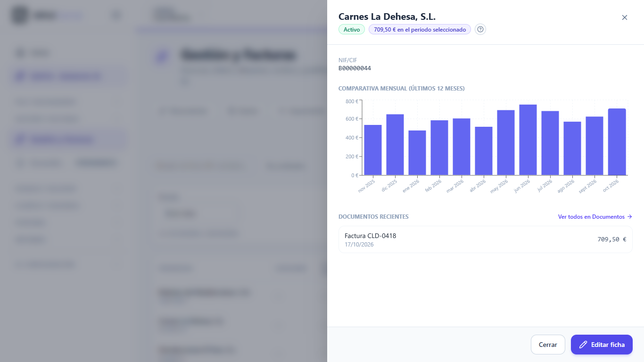Viewport: 644px width, 362px height.
Task: Click the may 2026 chart bar
Action: [x=506, y=143]
